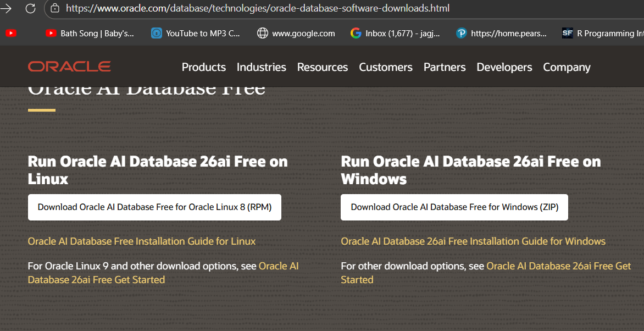Screen dimensions: 644x331
Task: Click the browser forward arrow icon
Action: [5, 8]
